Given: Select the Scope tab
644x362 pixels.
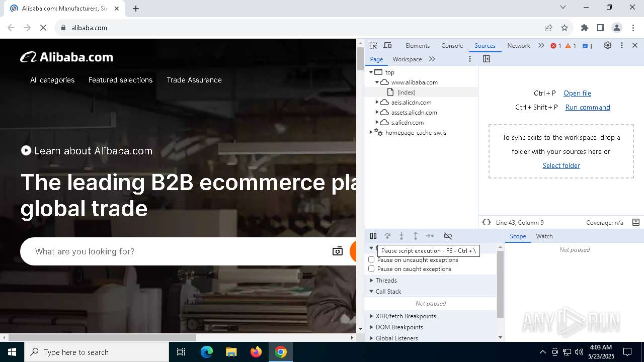Looking at the screenshot, I should click(x=518, y=236).
